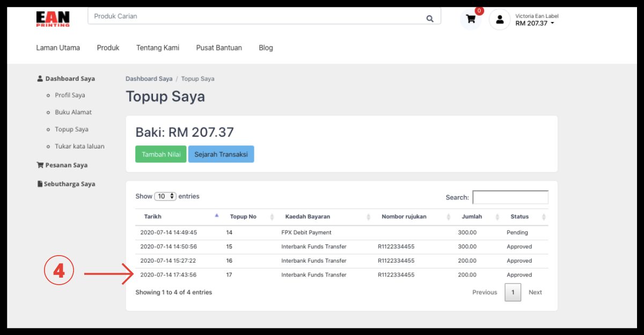Open Profil Saya in the sidebar
This screenshot has width=644, height=335.
pos(70,95)
